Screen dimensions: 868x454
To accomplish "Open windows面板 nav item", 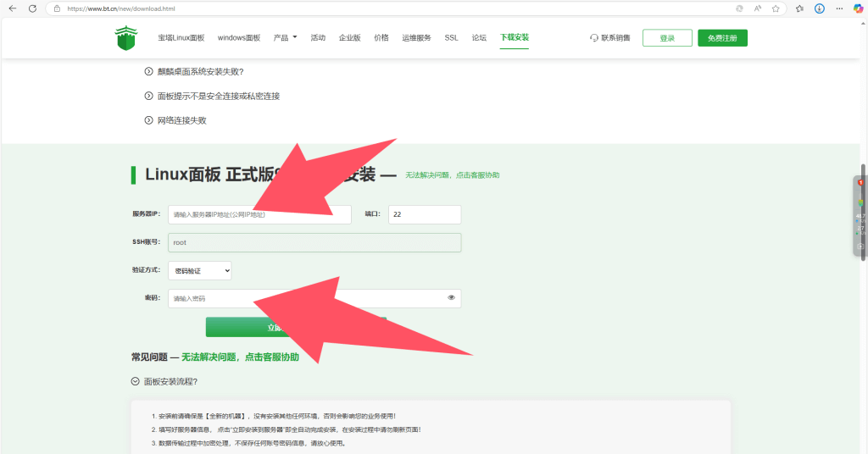I will pyautogui.click(x=238, y=37).
